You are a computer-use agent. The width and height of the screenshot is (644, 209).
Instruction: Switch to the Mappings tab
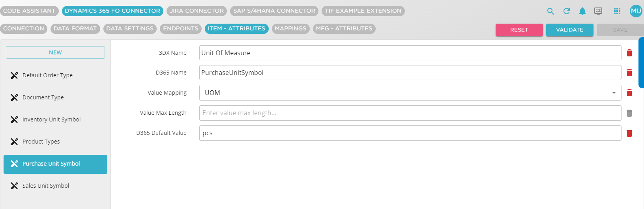[290, 28]
